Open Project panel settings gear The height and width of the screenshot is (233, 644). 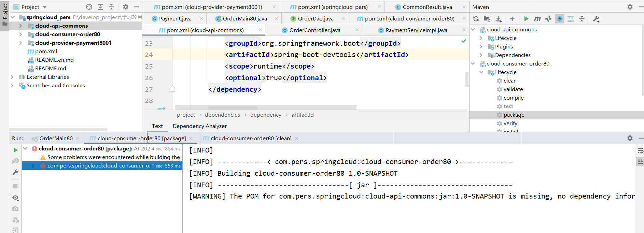click(x=126, y=7)
